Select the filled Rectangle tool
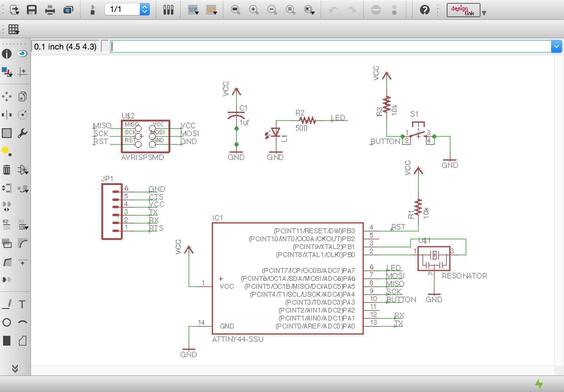564x392 pixels. coord(7,341)
